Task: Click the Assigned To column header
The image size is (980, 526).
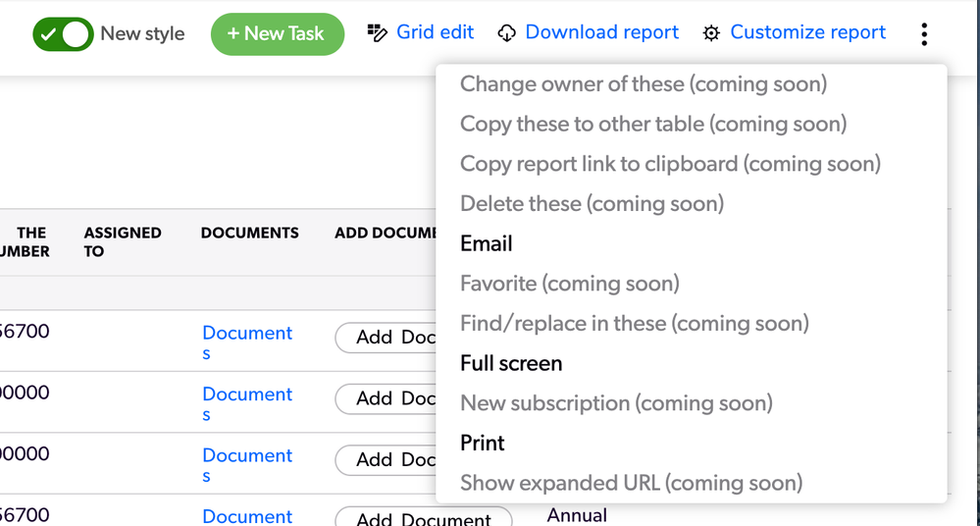Action: (x=123, y=242)
